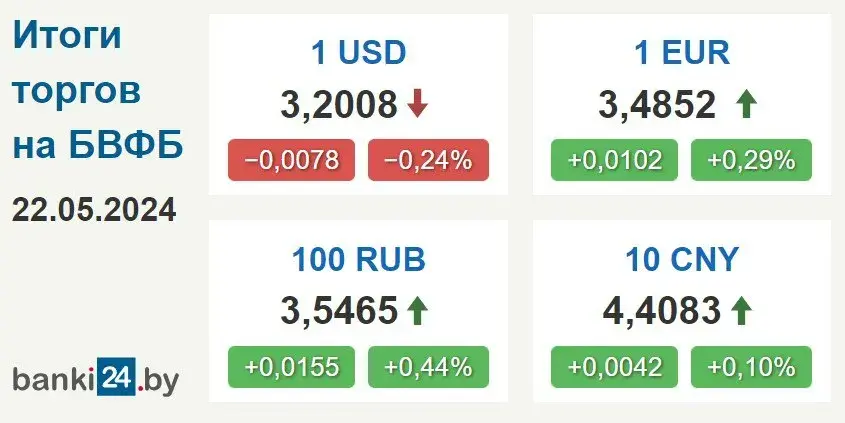Click the +0,0042 CNY change badge

614,367
